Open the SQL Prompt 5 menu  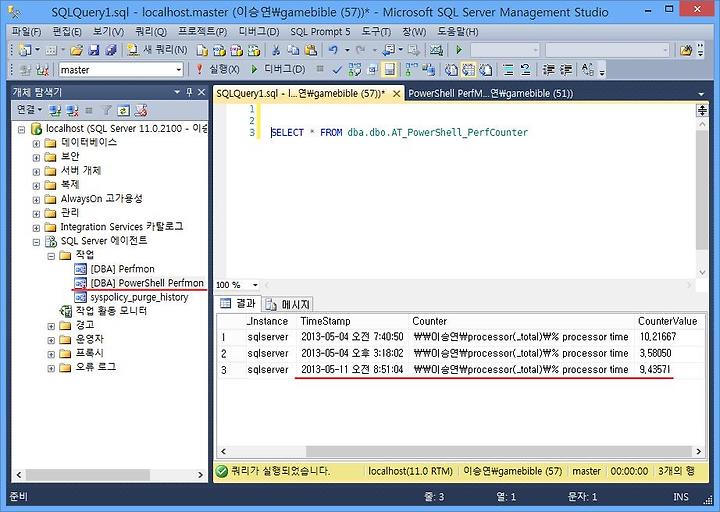320,32
